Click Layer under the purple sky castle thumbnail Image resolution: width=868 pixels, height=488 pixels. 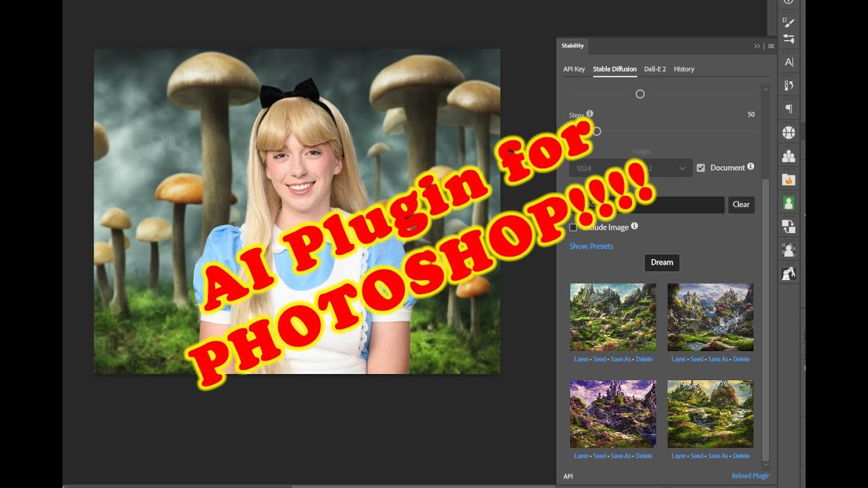coord(581,456)
